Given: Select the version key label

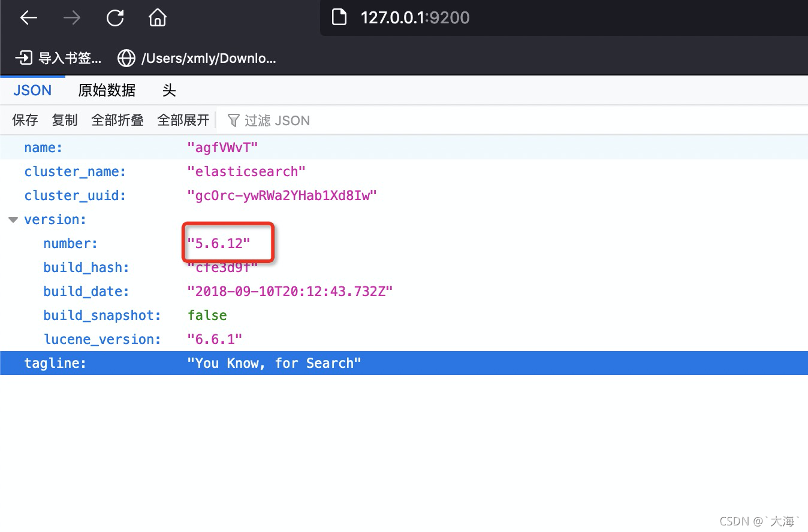Looking at the screenshot, I should pyautogui.click(x=55, y=219).
